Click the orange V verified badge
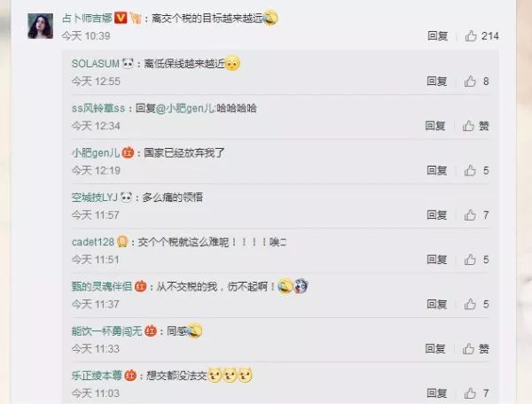 click(x=121, y=18)
